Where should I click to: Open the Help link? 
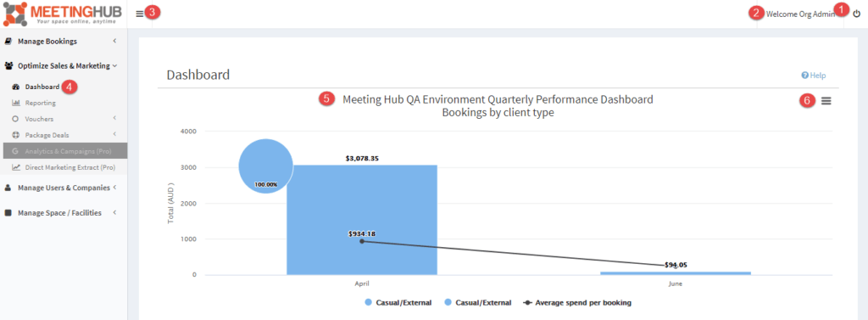pyautogui.click(x=814, y=76)
